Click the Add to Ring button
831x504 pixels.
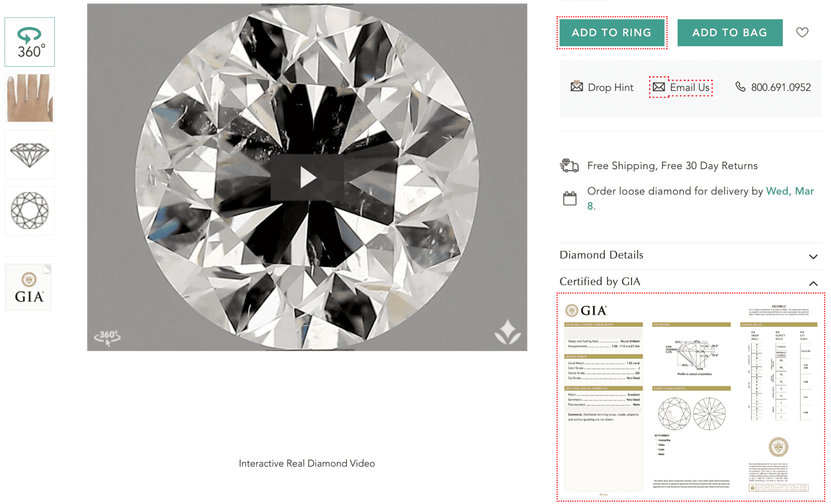click(611, 33)
